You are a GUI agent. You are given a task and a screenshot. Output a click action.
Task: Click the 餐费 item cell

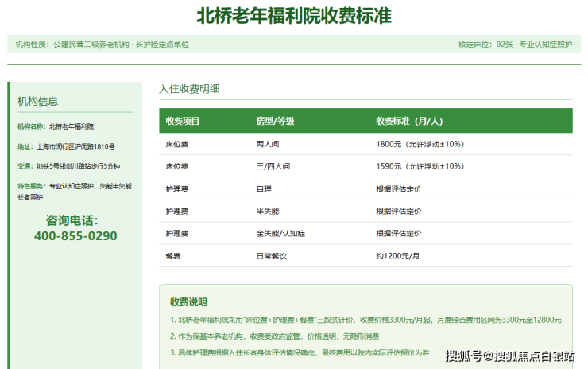click(173, 256)
